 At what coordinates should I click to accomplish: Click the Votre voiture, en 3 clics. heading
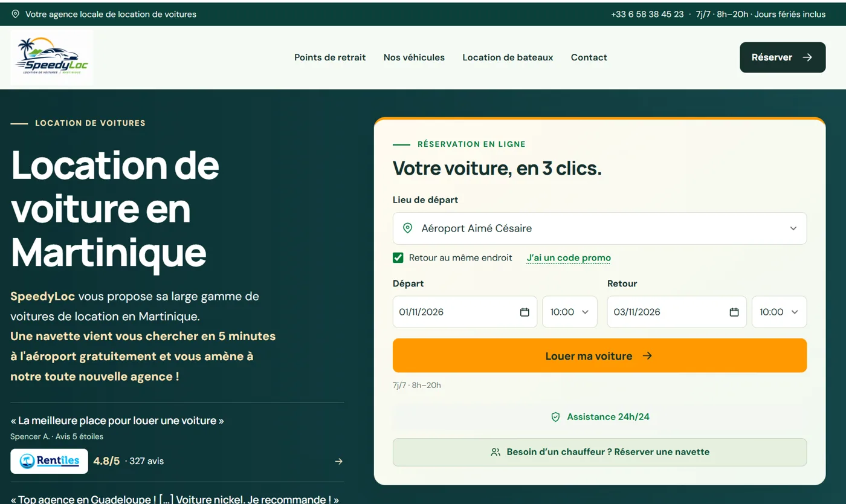497,168
